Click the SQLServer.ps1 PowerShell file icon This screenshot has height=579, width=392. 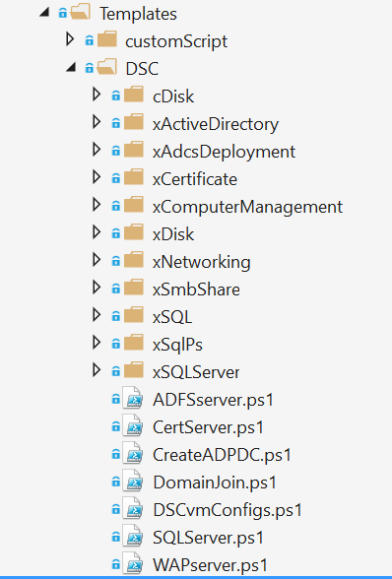click(x=133, y=536)
